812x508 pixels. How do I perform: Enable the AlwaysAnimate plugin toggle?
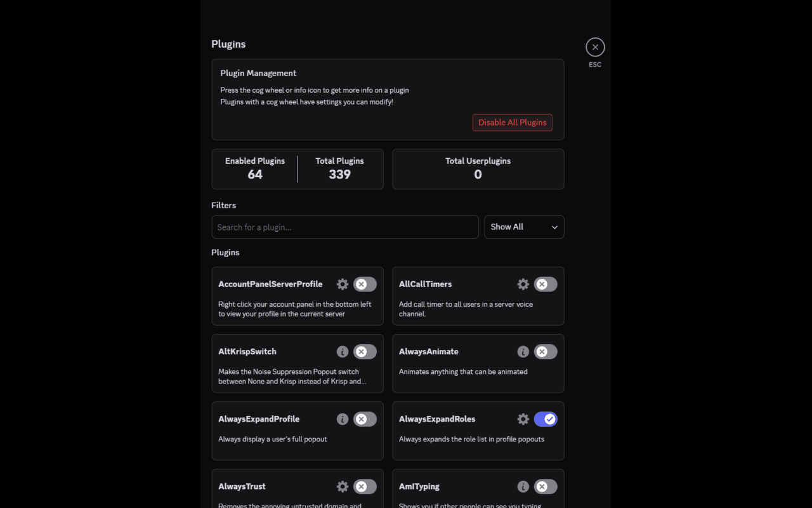pyautogui.click(x=546, y=352)
